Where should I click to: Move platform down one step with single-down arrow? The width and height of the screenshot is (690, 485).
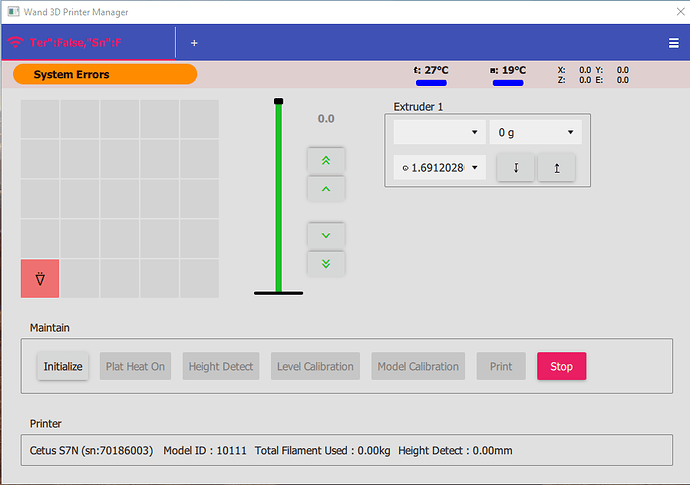click(326, 235)
